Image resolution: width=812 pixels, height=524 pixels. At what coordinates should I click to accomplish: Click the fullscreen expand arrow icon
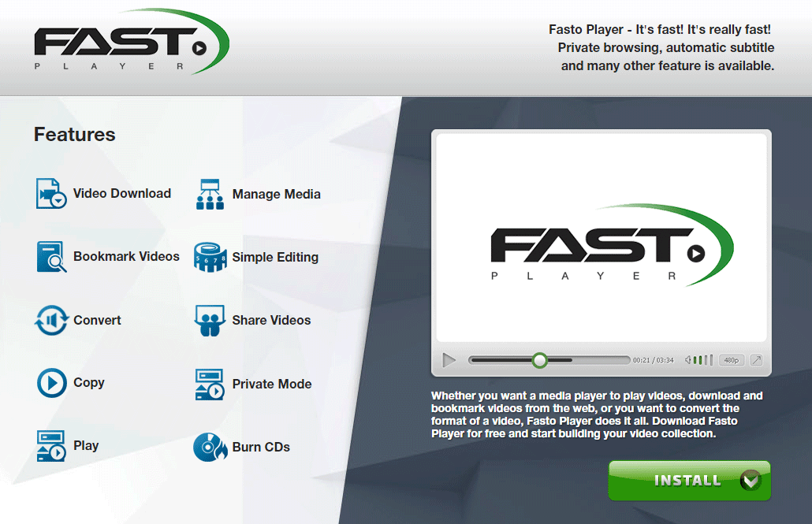(756, 360)
